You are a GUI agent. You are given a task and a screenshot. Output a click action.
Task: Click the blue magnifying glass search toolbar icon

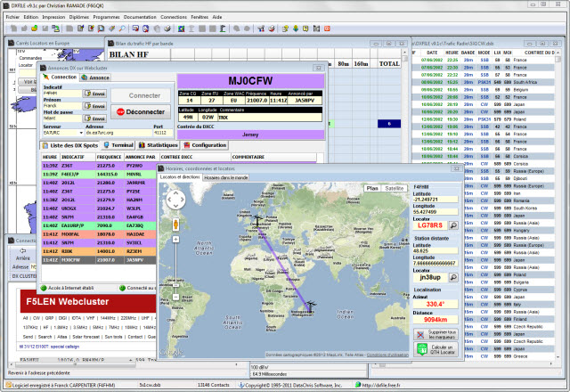pyautogui.click(x=123, y=29)
